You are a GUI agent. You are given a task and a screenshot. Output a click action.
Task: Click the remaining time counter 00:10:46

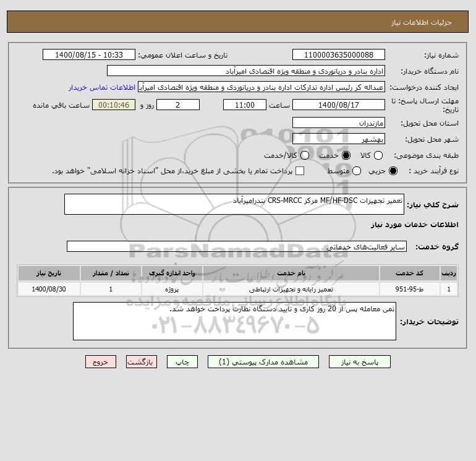point(114,105)
